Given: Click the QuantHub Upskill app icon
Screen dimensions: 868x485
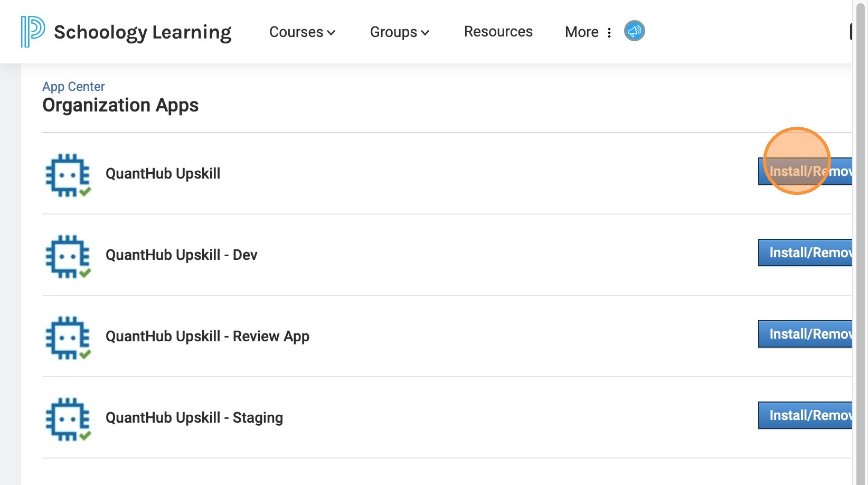Looking at the screenshot, I should point(68,175).
